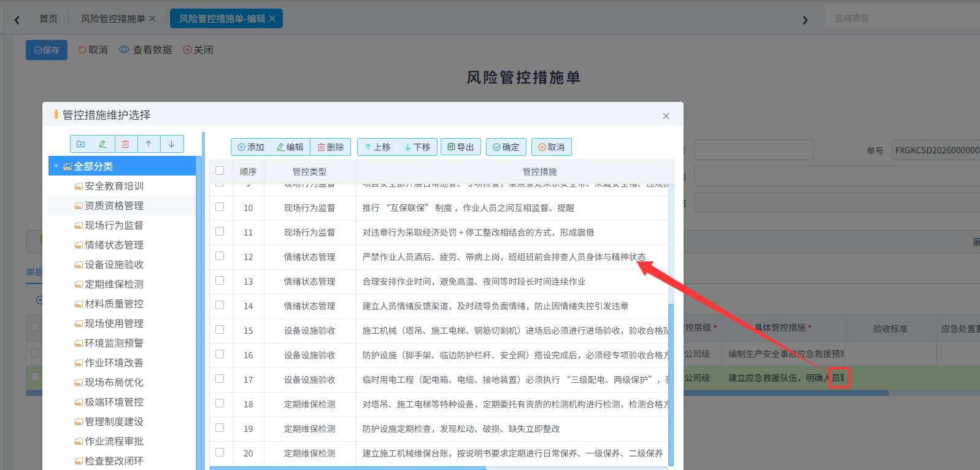Screen dimensions: 980x470
Task: Click 取消 in the page toolbar
Action: pyautogui.click(x=93, y=50)
